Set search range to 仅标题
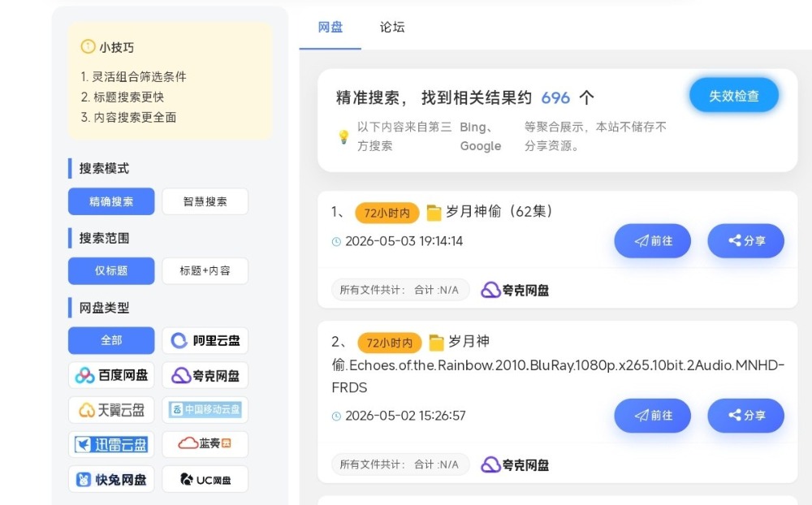Viewport: 812px width, 505px height. point(111,271)
